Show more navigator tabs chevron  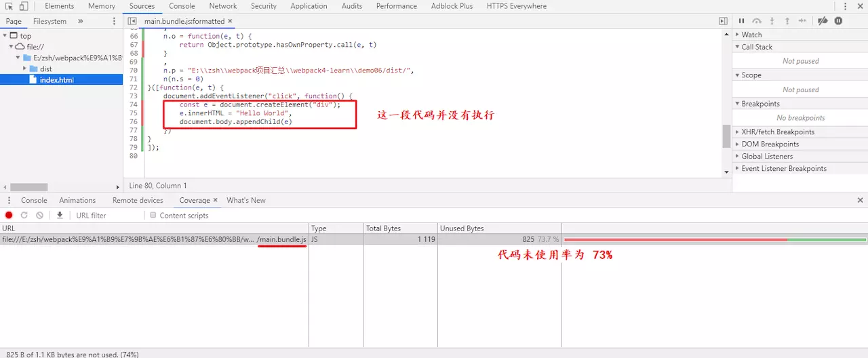[x=81, y=21]
